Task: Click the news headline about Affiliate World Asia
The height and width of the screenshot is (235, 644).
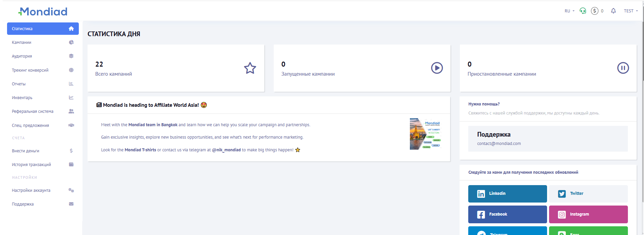Action: (151, 105)
